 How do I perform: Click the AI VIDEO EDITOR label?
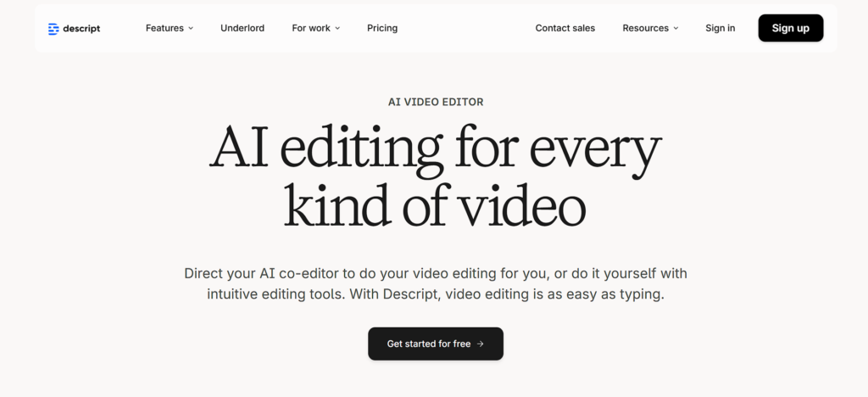435,102
